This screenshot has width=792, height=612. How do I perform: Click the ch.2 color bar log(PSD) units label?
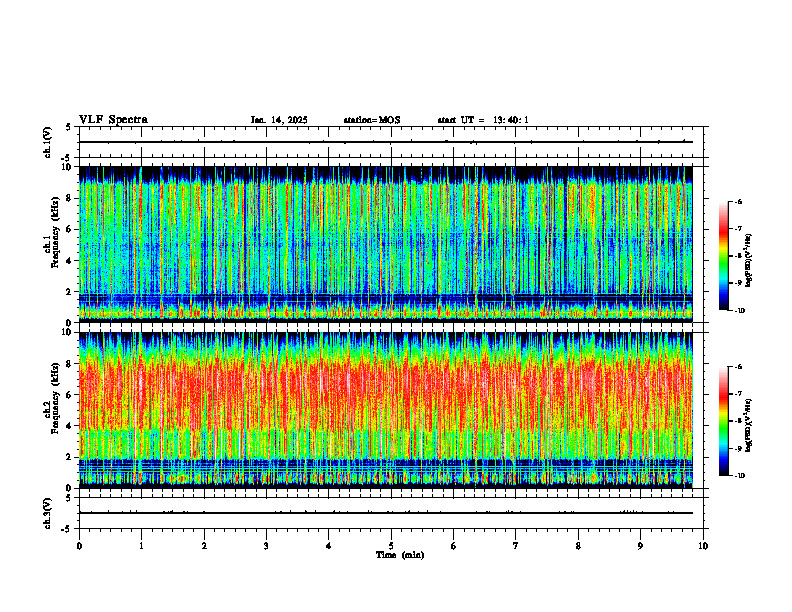[x=749, y=425]
